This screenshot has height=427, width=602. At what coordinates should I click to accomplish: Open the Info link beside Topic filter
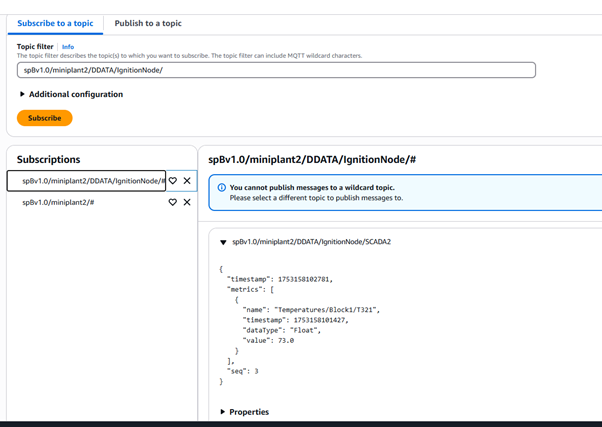point(68,47)
